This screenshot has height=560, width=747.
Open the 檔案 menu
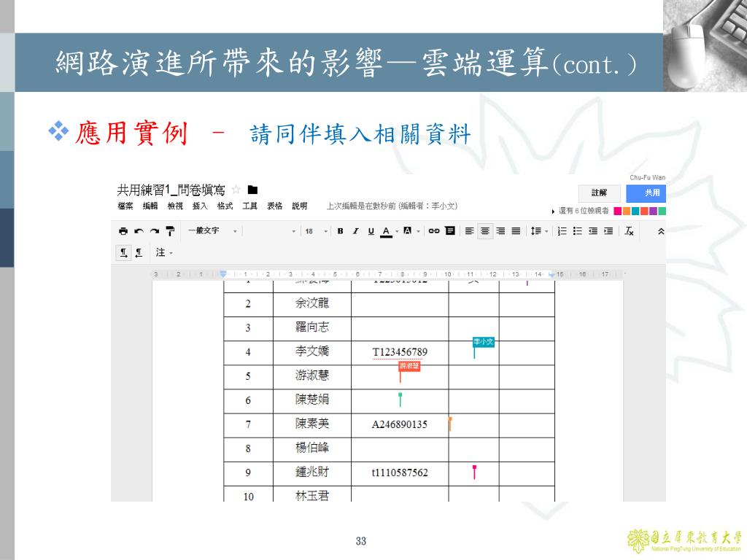click(x=125, y=206)
